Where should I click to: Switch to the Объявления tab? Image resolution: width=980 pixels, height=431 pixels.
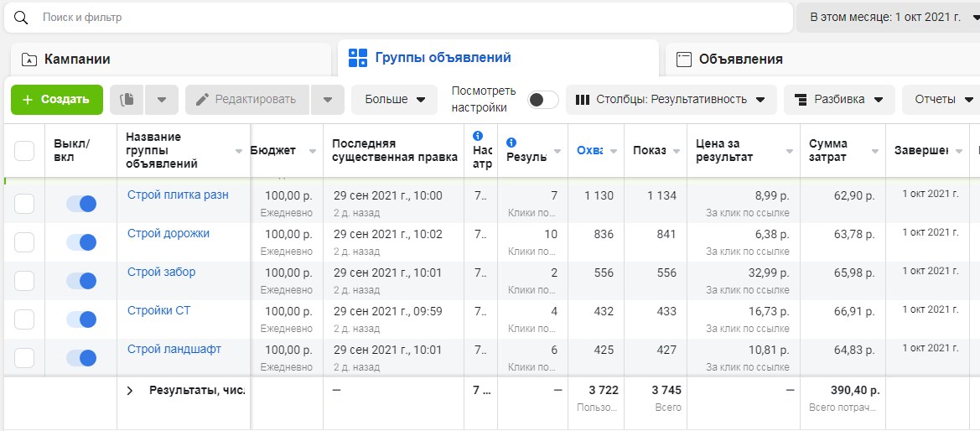[822, 60]
